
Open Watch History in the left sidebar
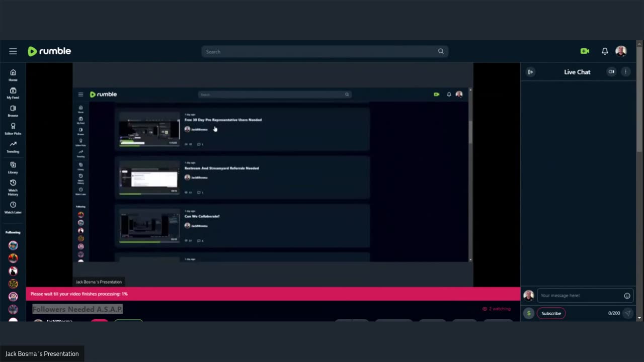point(13,188)
